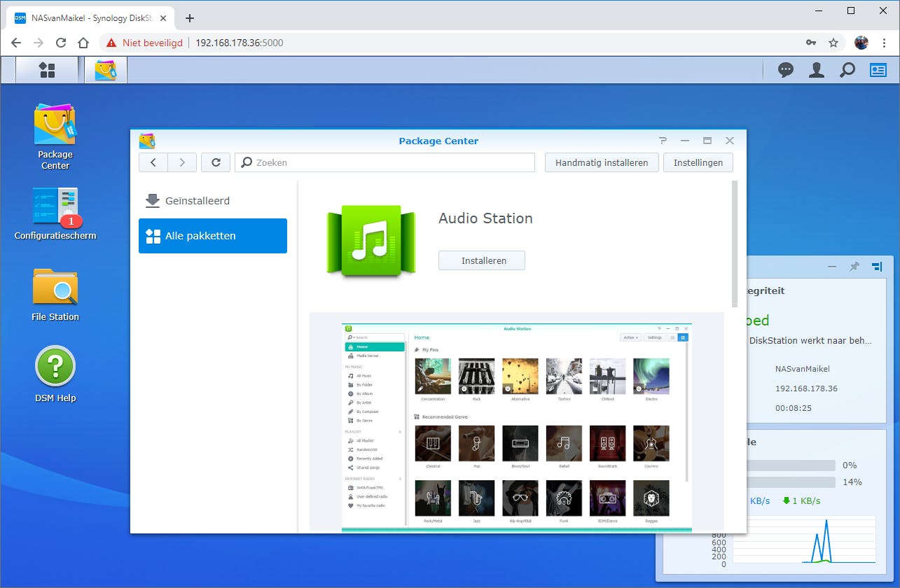Open DSM Help desktop icon
900x588 pixels.
[55, 367]
